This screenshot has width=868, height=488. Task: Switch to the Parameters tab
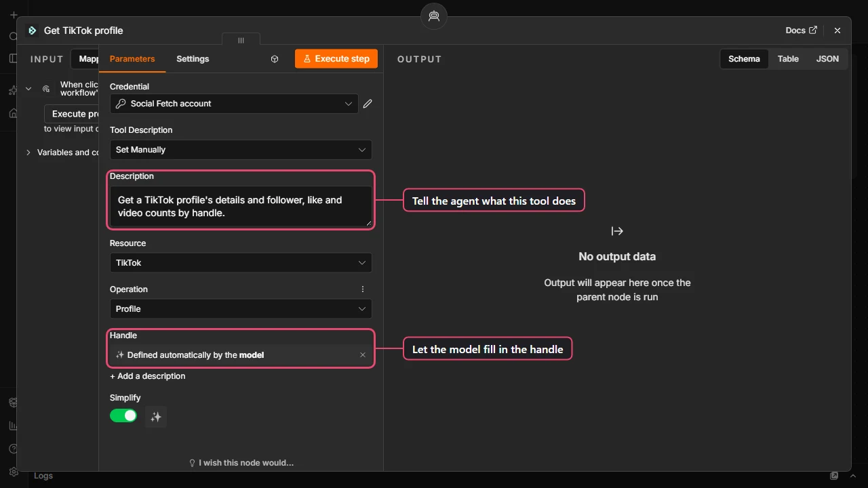click(132, 59)
